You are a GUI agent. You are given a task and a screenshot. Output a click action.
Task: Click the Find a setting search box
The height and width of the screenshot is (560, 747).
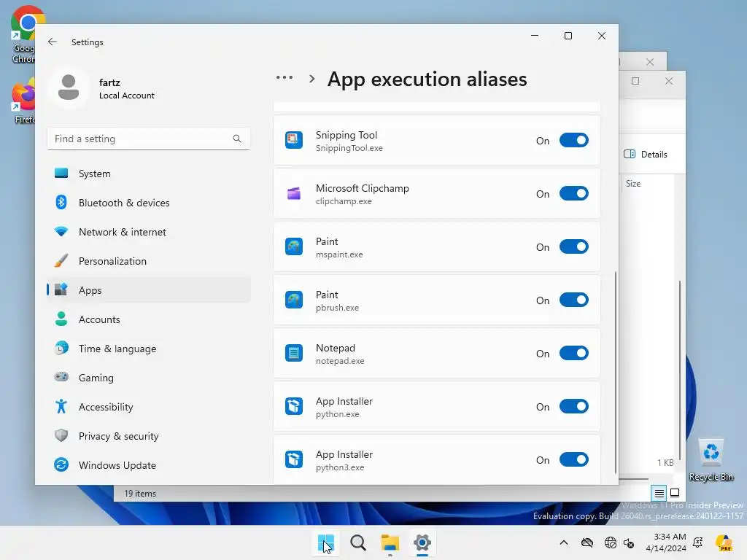tap(149, 139)
